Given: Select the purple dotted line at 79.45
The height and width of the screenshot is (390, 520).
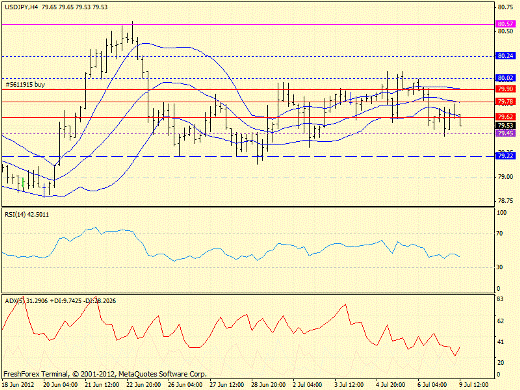Looking at the screenshot, I should tap(247, 133).
